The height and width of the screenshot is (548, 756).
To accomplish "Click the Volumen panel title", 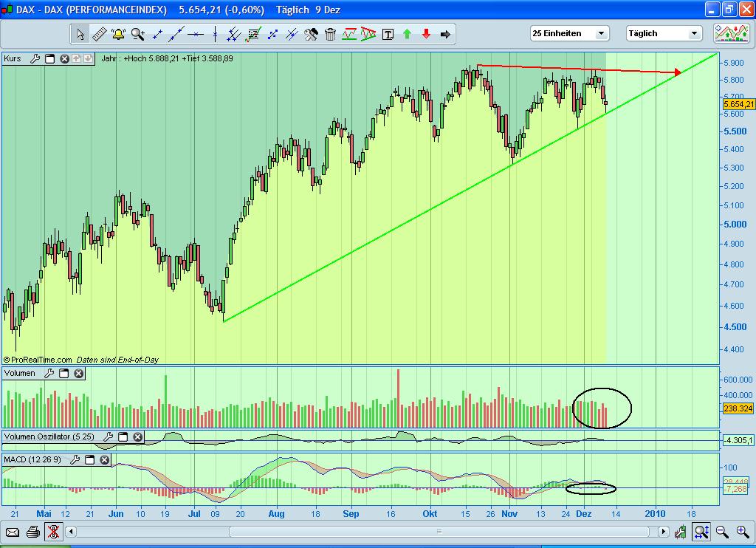I will pyautogui.click(x=18, y=373).
